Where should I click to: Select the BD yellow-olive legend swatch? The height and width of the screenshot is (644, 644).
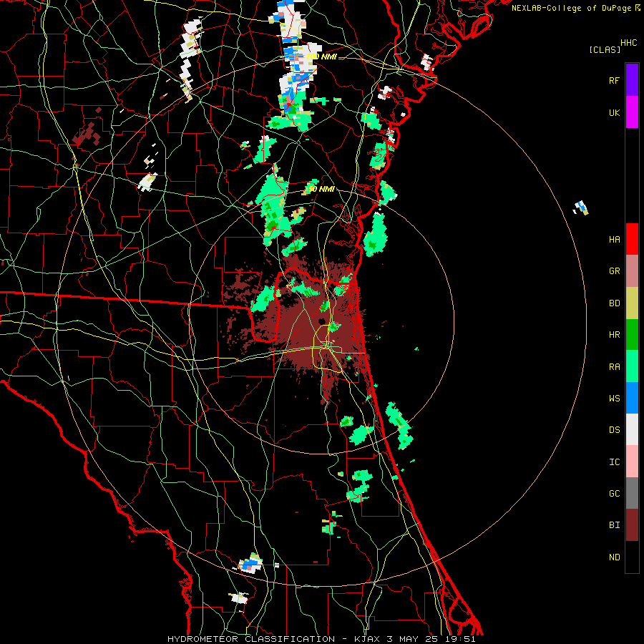(x=632, y=303)
